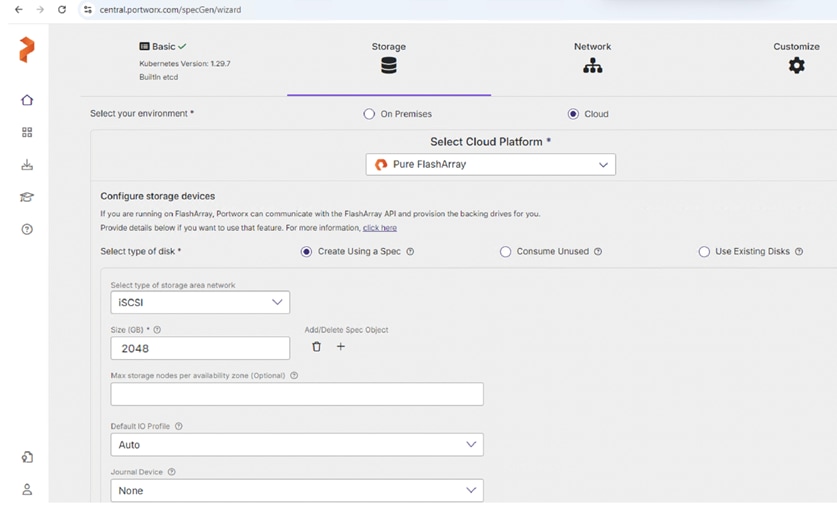Expand the Journal Device None dropdown

(x=297, y=490)
